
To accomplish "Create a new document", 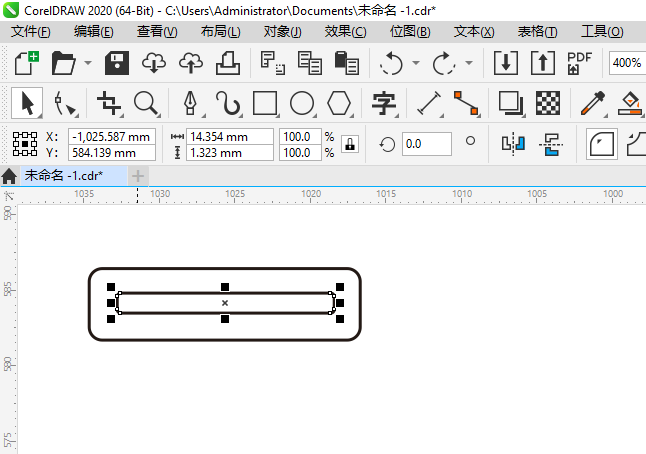I will pos(27,63).
